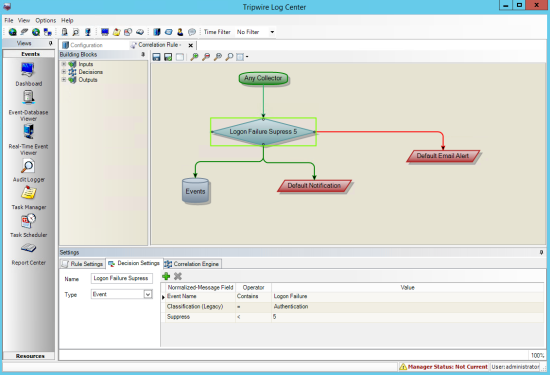Click the magnifier search viewer toolbar icon
The image size is (550, 375).
click(x=76, y=32)
